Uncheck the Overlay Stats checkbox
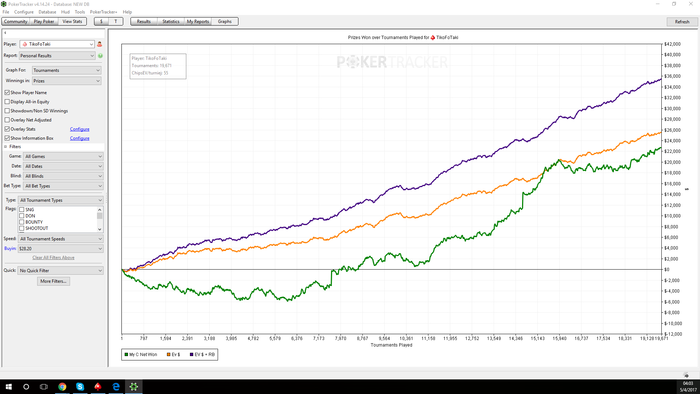The height and width of the screenshot is (394, 700). pos(7,129)
